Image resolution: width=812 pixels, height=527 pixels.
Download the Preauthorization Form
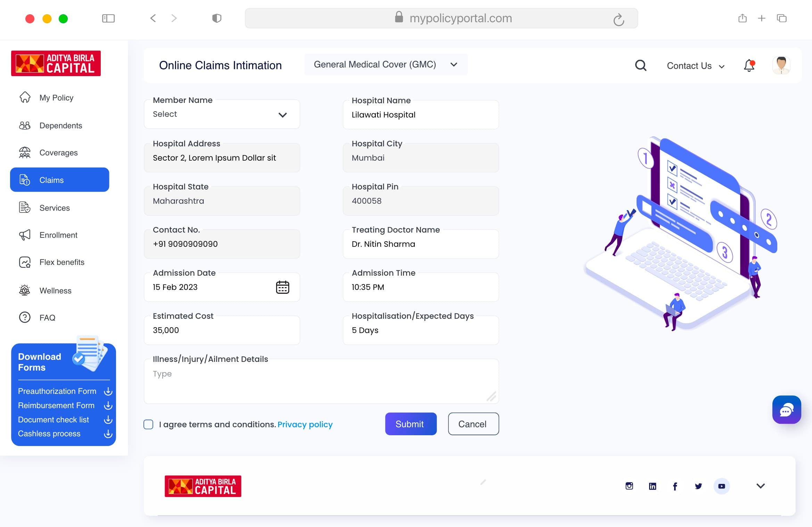[x=108, y=391]
